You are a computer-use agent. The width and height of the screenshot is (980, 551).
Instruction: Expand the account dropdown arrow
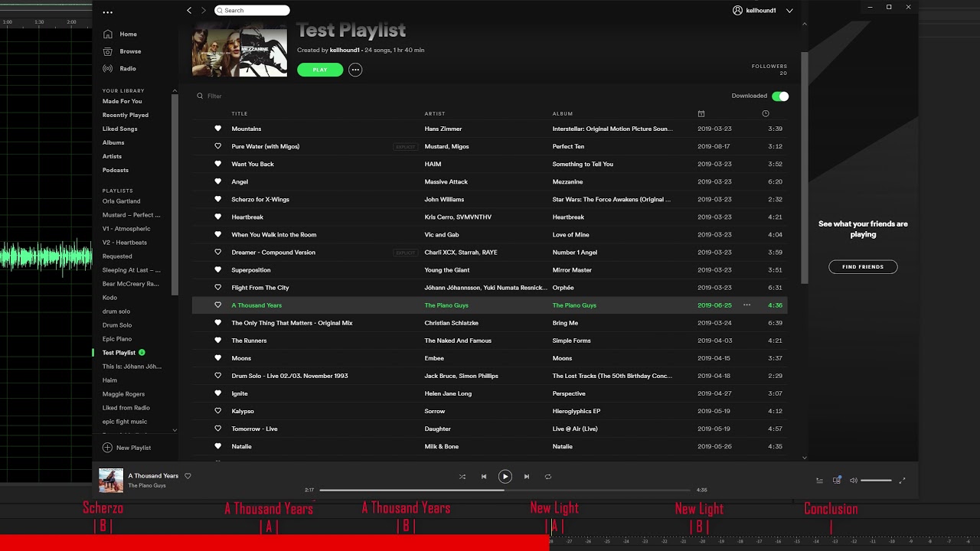pyautogui.click(x=789, y=11)
